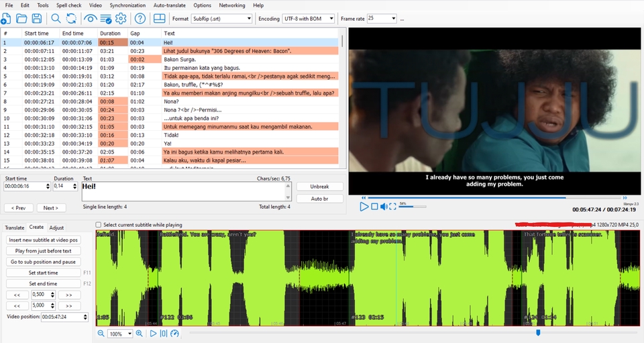Click the Set start time button
This screenshot has width=644, height=343.
pyautogui.click(x=43, y=273)
